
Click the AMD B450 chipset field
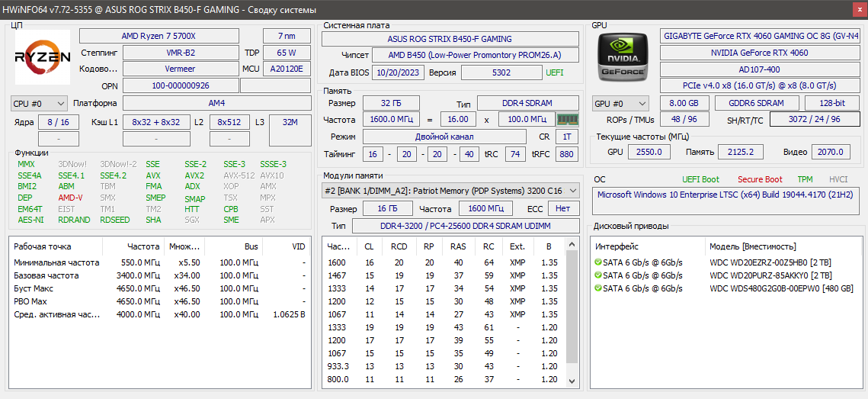[x=476, y=55]
